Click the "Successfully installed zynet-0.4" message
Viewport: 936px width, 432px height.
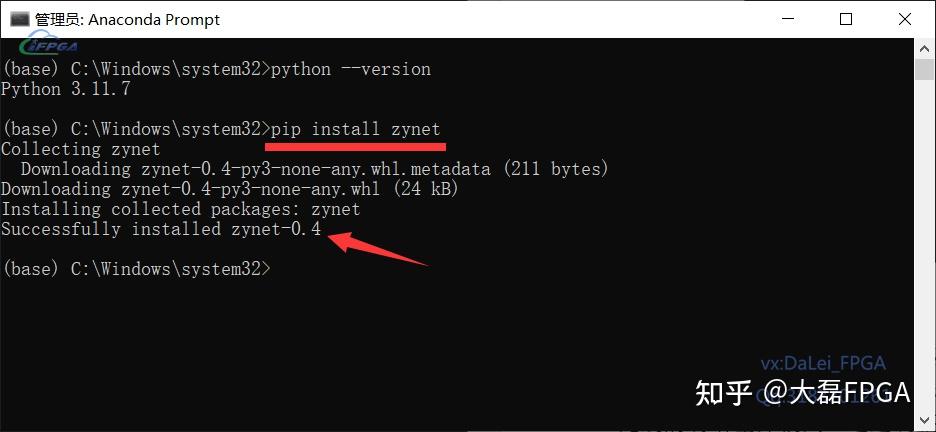(161, 229)
